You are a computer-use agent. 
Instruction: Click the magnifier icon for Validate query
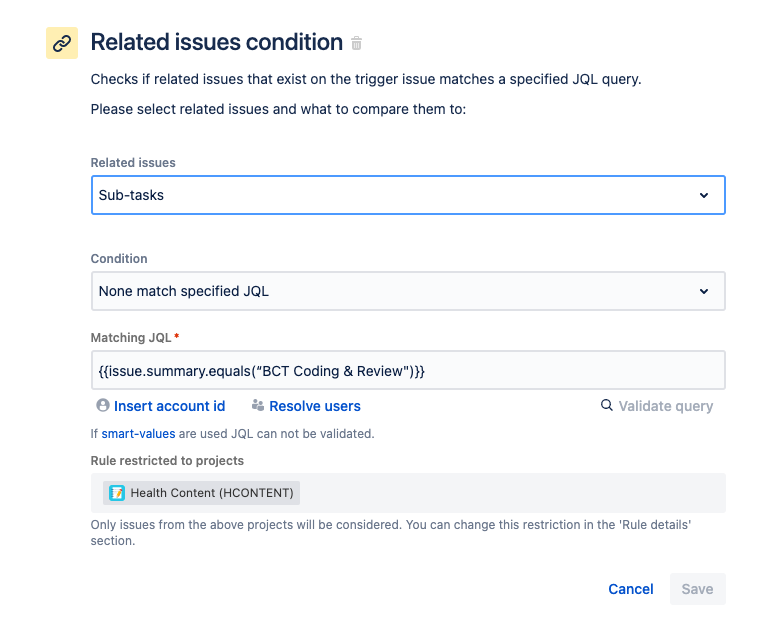pyautogui.click(x=606, y=405)
